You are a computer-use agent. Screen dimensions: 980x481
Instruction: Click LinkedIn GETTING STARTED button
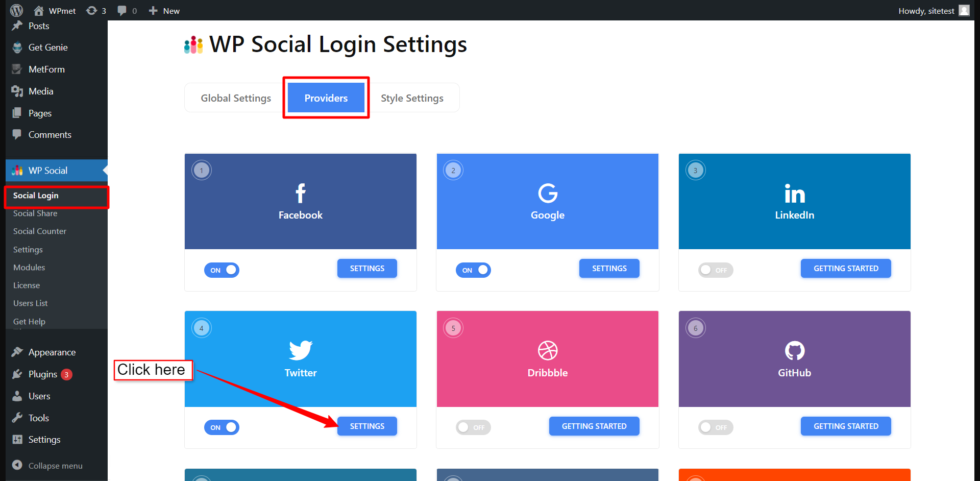click(846, 269)
